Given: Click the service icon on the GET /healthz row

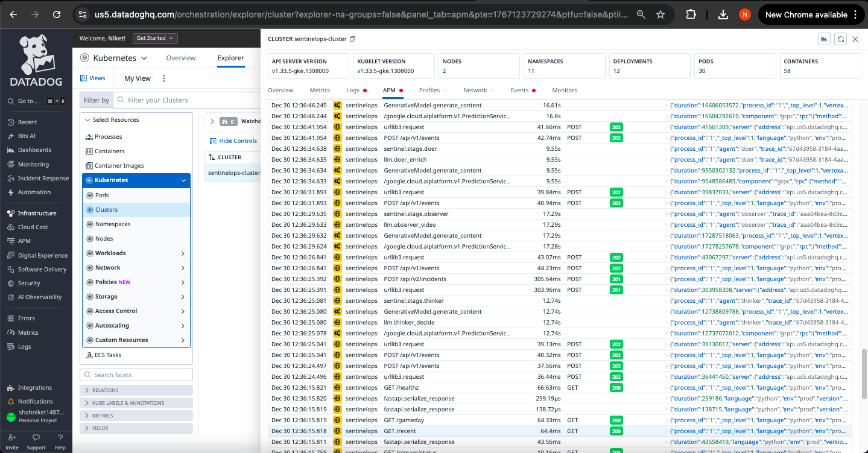Looking at the screenshot, I should pyautogui.click(x=337, y=388).
